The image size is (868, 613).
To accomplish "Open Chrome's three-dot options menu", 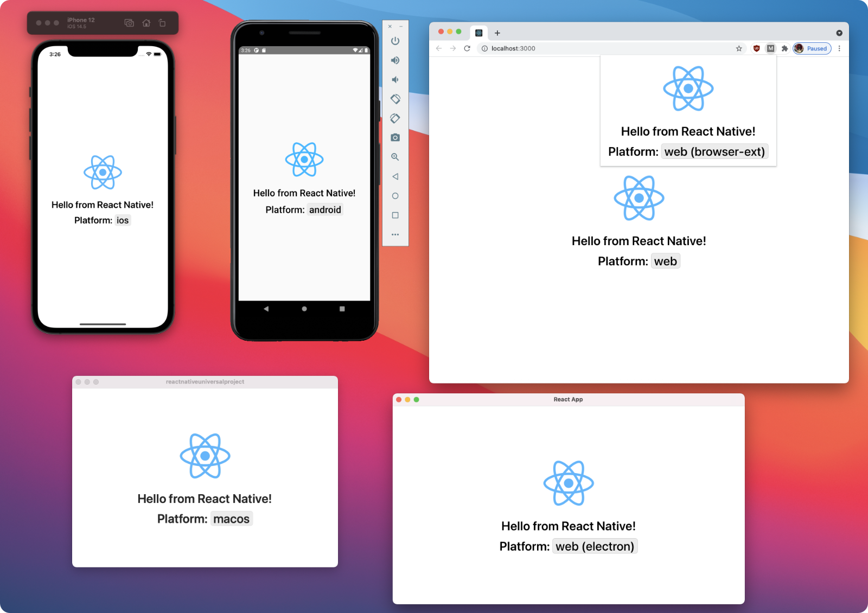I will click(839, 48).
